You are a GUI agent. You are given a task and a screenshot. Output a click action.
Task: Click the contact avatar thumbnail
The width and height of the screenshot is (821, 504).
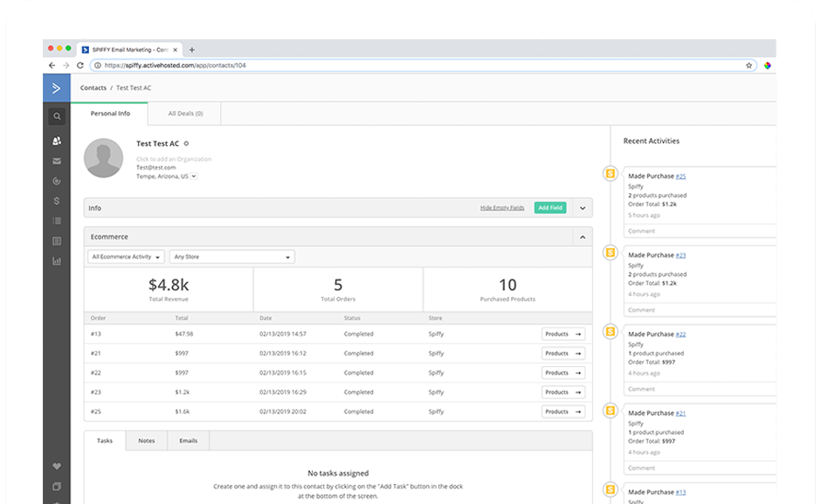point(104,158)
